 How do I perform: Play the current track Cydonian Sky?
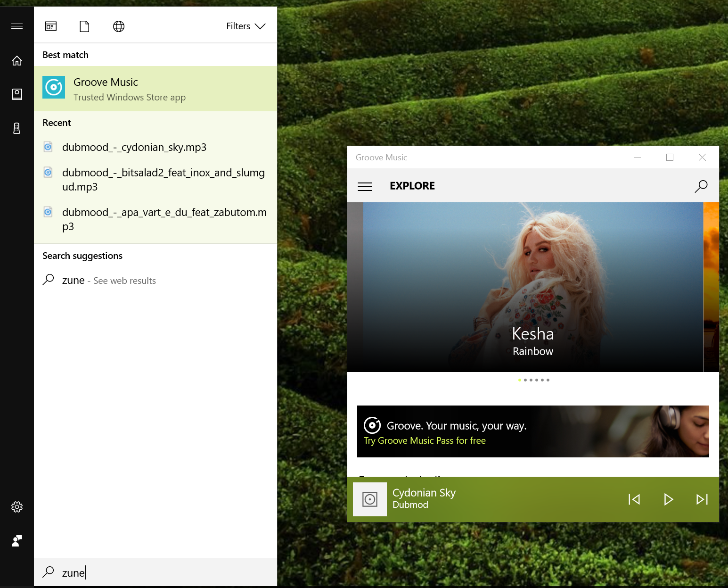click(x=668, y=499)
